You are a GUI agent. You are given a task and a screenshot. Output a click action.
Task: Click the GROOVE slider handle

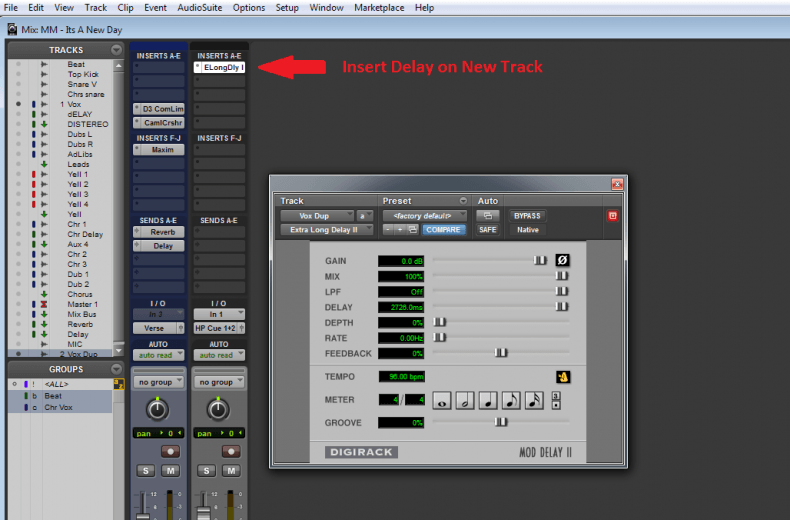(501, 422)
